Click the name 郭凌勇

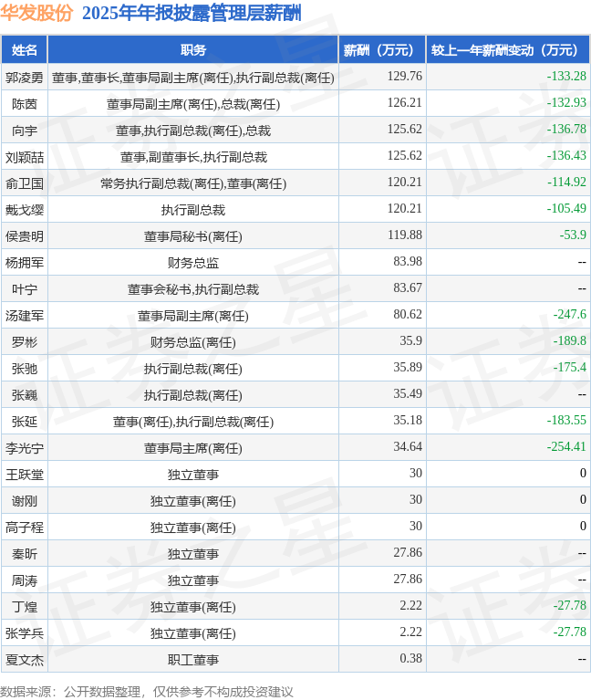coord(24,78)
